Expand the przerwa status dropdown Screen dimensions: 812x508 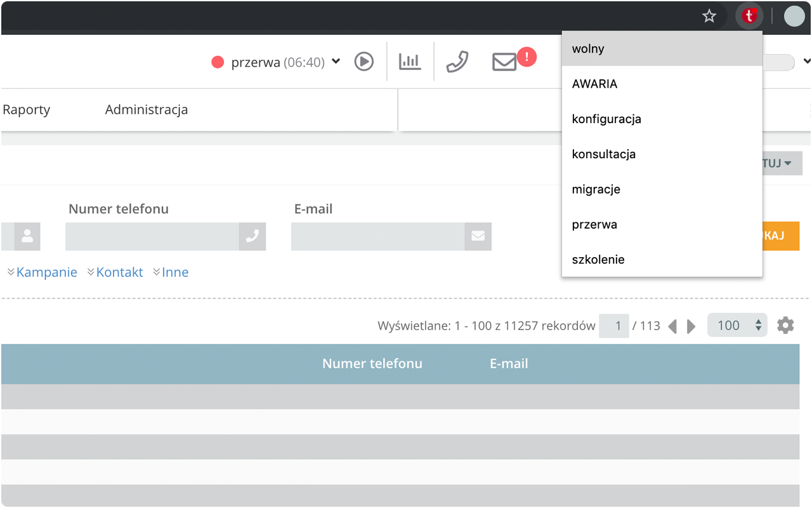click(x=336, y=62)
